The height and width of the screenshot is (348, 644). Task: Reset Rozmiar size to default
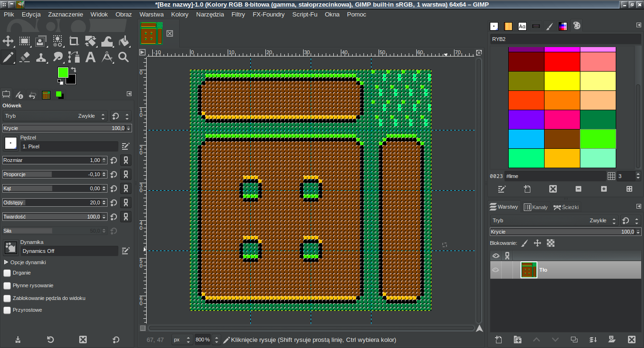[114, 160]
